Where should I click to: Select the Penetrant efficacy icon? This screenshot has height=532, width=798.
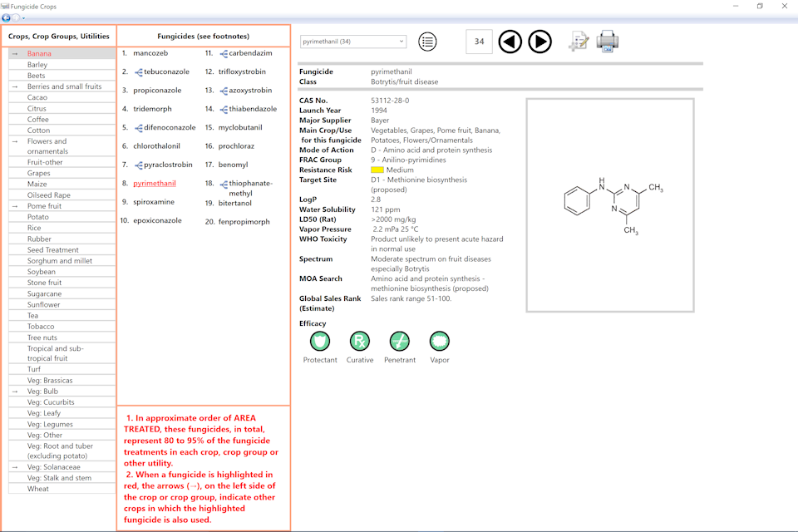click(400, 341)
